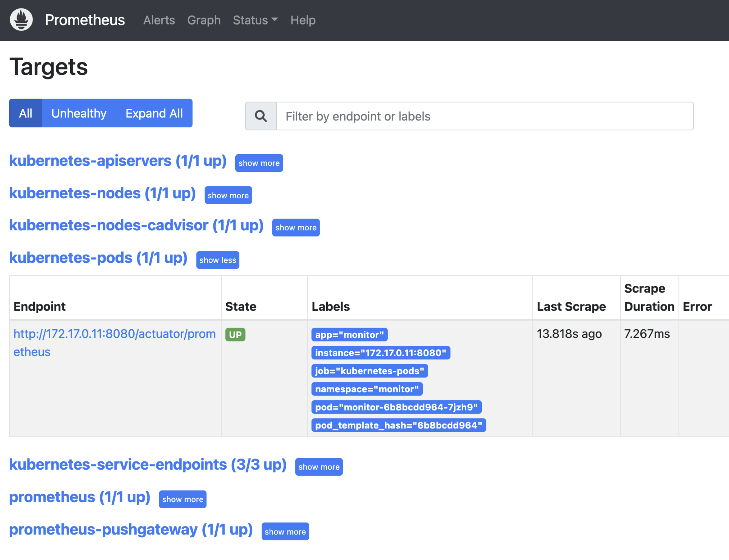The width and height of the screenshot is (729, 560).
Task: Show more for prometheus-pushgateway
Action: pos(285,532)
